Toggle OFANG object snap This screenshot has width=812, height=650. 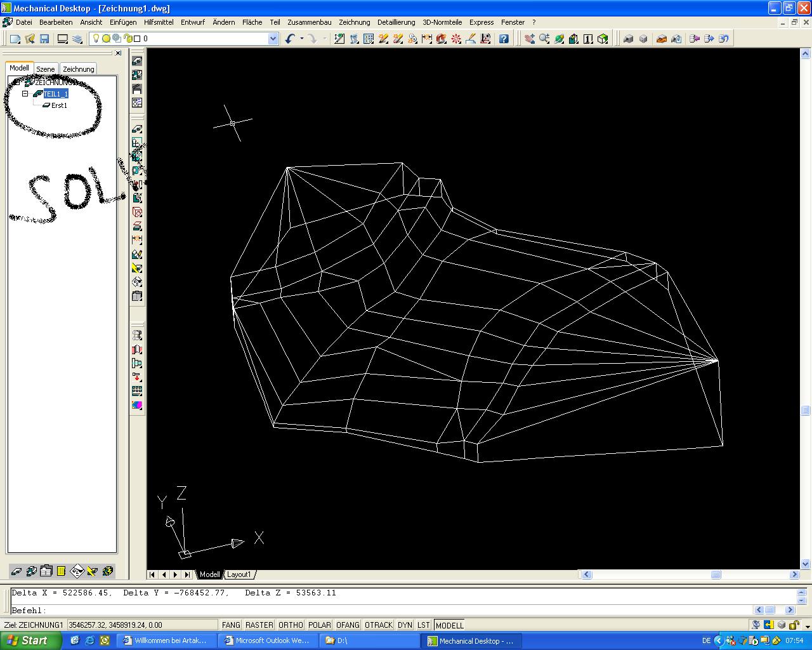tap(348, 625)
